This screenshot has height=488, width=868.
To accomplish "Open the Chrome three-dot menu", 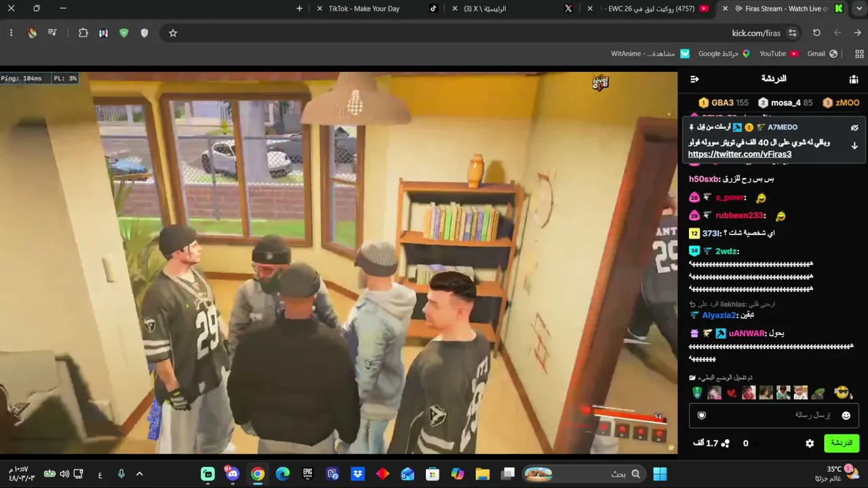I will tap(11, 33).
